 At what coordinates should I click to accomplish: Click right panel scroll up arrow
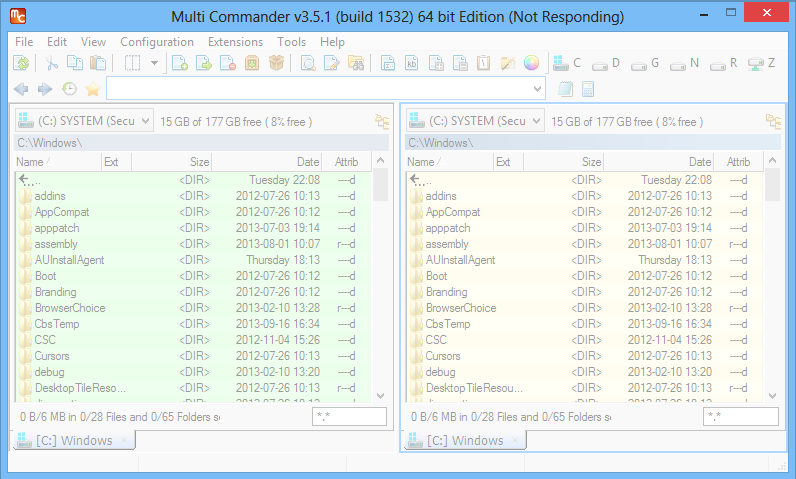(x=773, y=160)
